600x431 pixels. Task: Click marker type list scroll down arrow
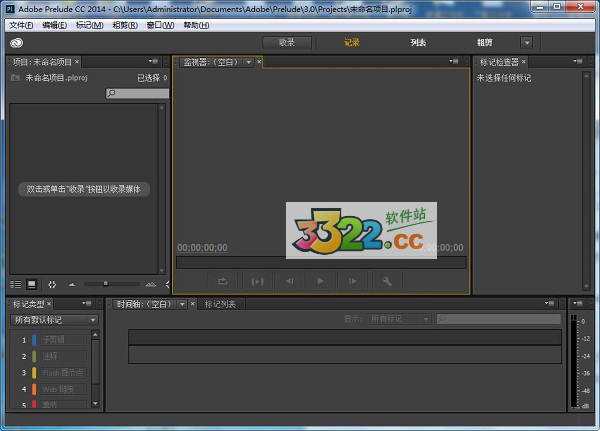tap(95, 403)
